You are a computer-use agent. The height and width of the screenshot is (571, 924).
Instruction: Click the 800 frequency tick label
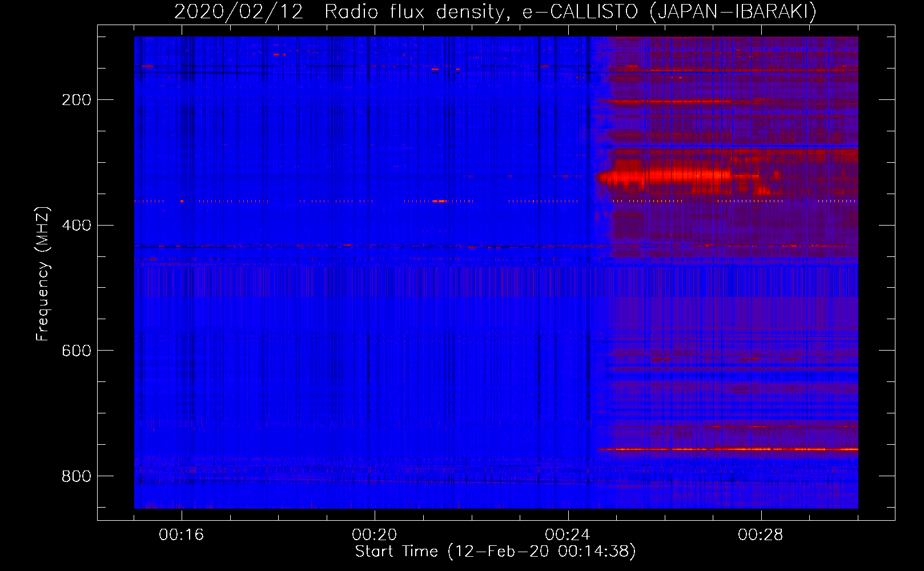pos(77,476)
